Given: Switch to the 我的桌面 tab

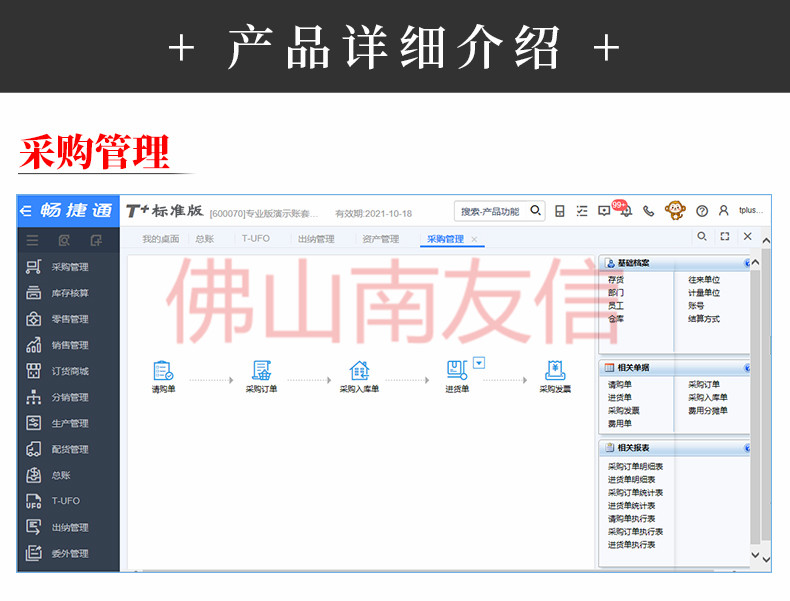Looking at the screenshot, I should [x=161, y=239].
